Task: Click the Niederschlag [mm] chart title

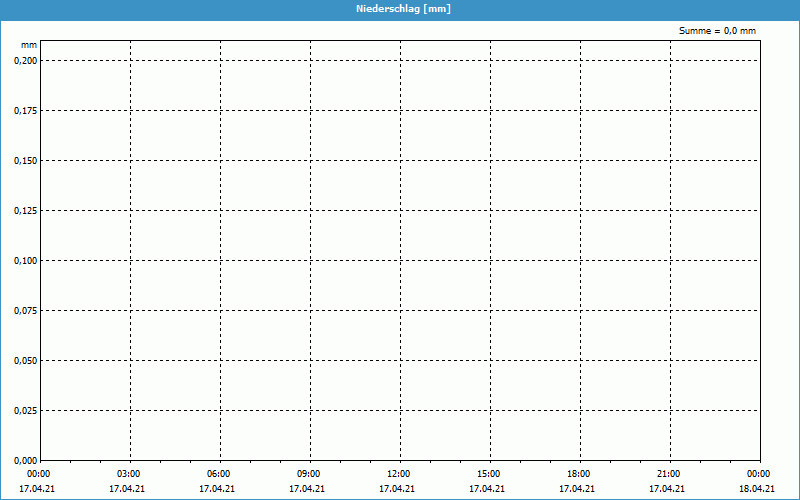Action: tap(399, 9)
